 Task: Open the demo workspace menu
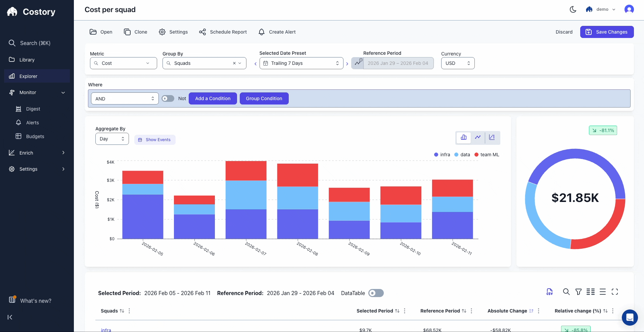point(601,9)
